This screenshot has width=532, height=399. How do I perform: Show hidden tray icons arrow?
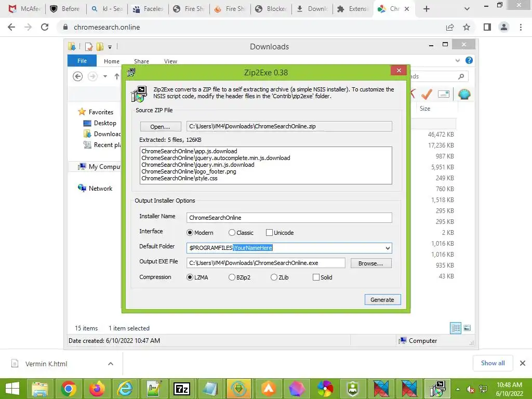(x=458, y=389)
